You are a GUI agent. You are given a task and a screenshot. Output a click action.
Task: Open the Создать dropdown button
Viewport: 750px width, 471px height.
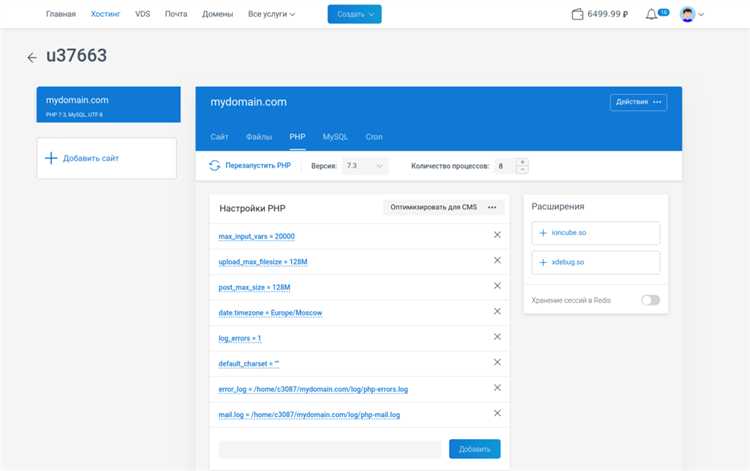point(354,14)
